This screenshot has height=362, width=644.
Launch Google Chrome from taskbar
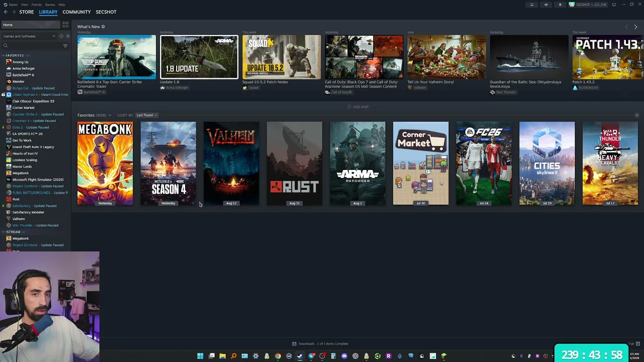point(278,356)
